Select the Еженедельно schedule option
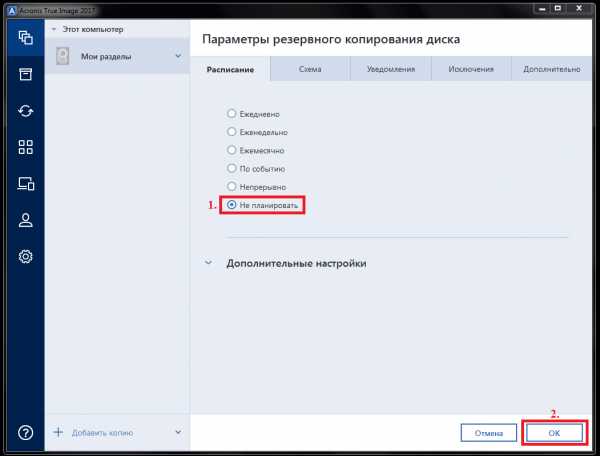 point(232,131)
